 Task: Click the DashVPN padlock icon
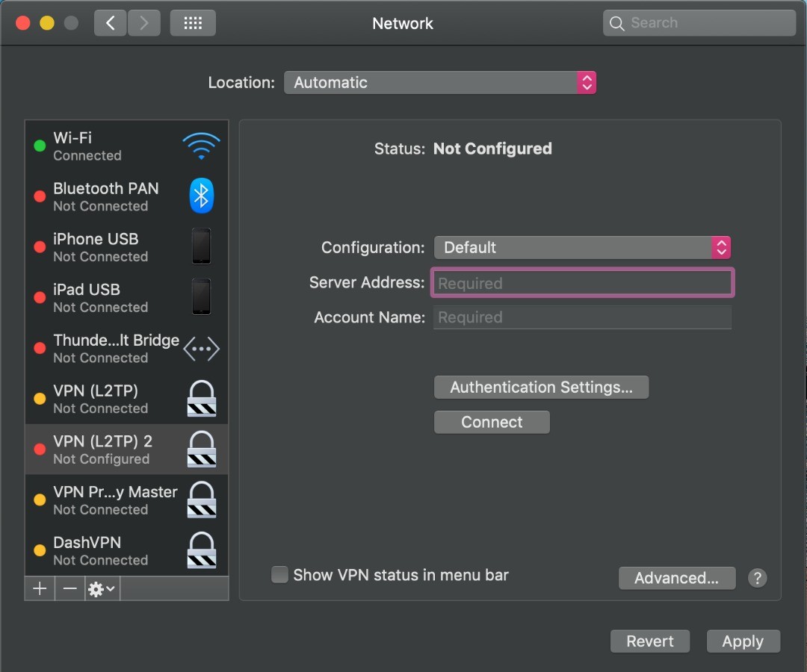201,550
